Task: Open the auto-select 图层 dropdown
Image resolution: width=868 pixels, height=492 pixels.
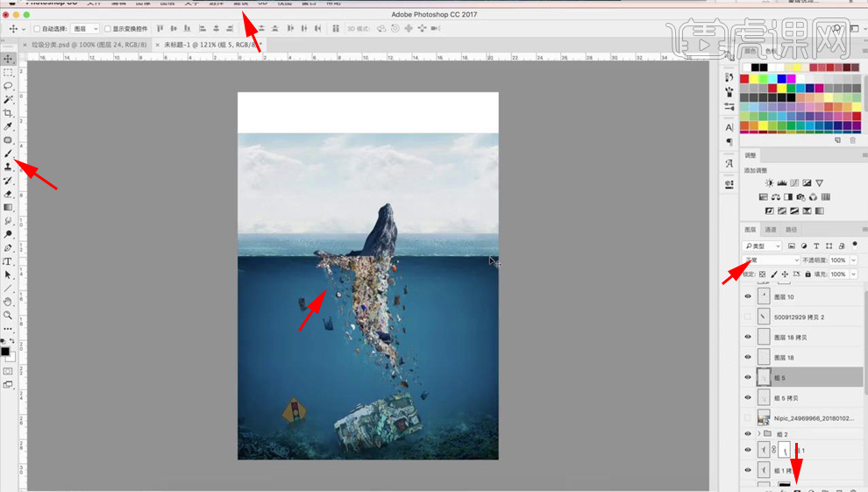Action: 85,29
